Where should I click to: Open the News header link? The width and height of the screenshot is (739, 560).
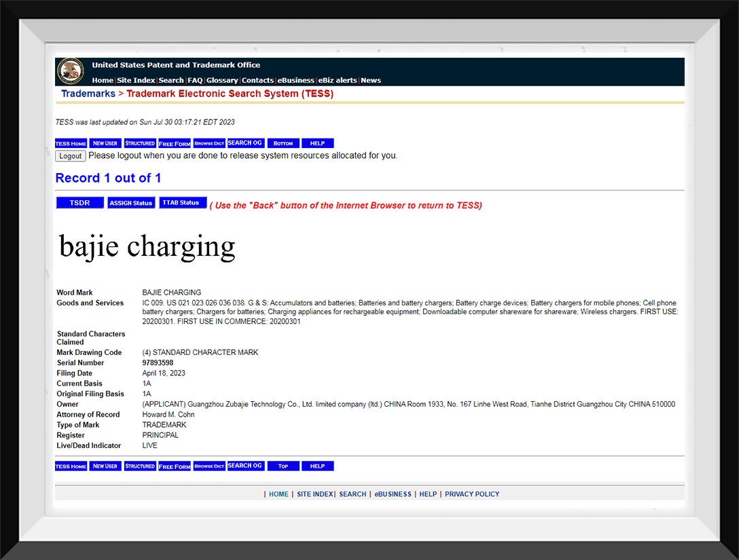pos(371,80)
